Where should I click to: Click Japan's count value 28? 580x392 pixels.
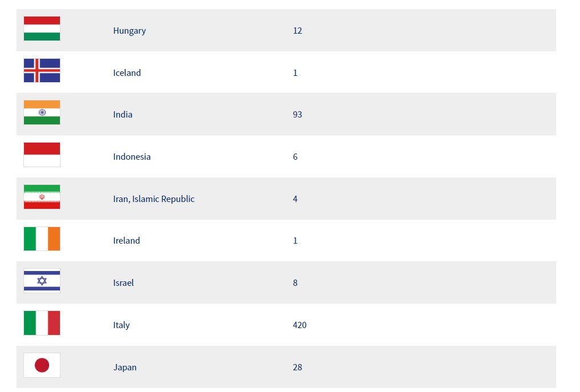click(x=297, y=367)
